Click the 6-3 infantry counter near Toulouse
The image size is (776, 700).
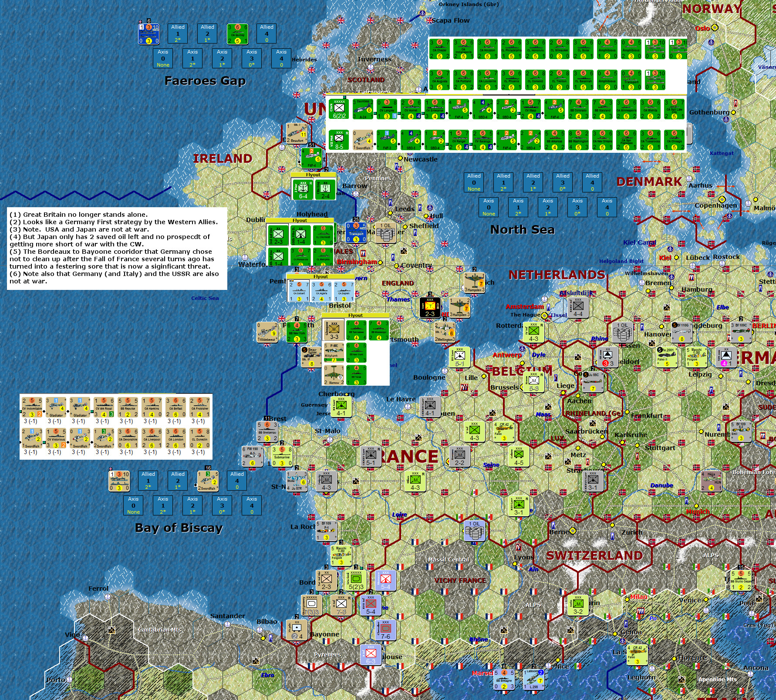[x=371, y=655]
